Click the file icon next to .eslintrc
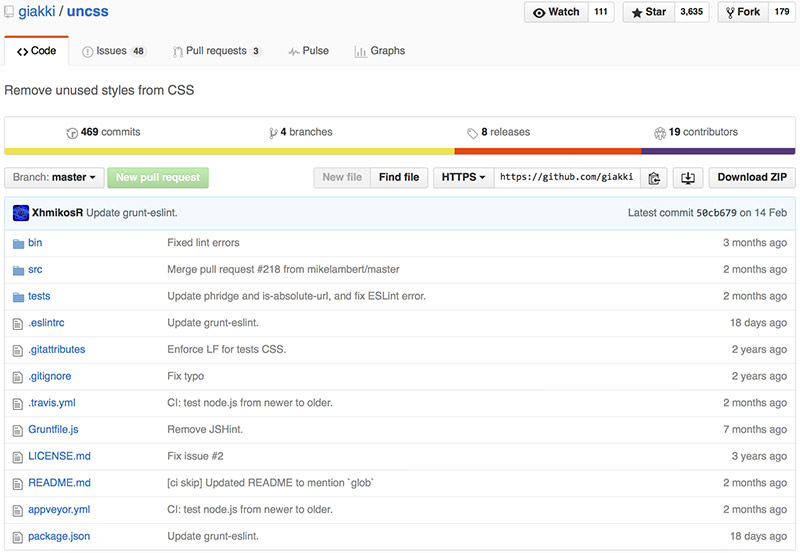The height and width of the screenshot is (553, 800). pos(18,323)
